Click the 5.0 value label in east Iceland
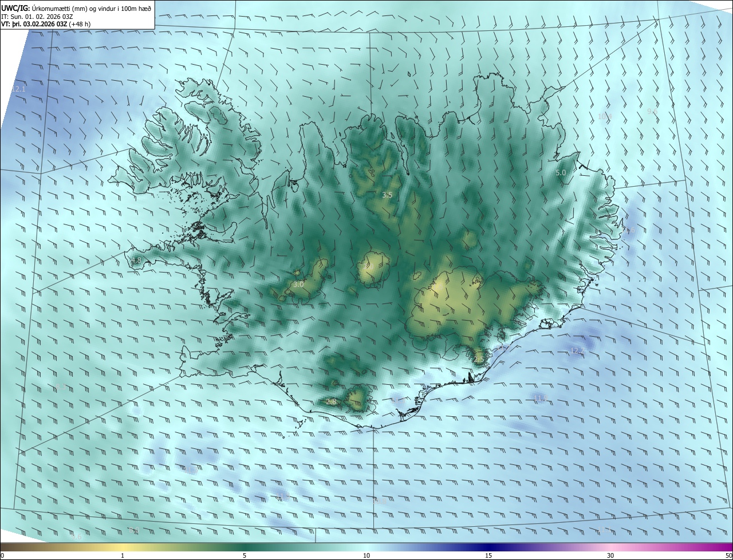Viewport: 733px width, 560px height. point(561,172)
